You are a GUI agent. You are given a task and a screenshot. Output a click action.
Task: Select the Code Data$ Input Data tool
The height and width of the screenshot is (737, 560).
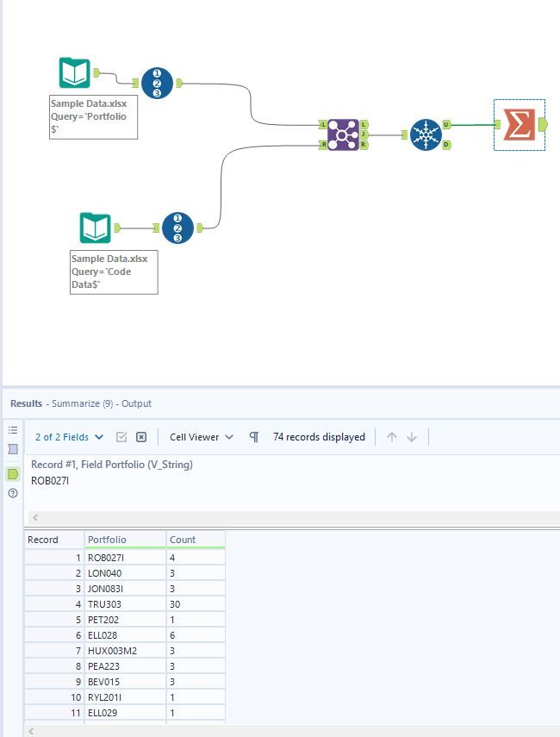(x=95, y=228)
